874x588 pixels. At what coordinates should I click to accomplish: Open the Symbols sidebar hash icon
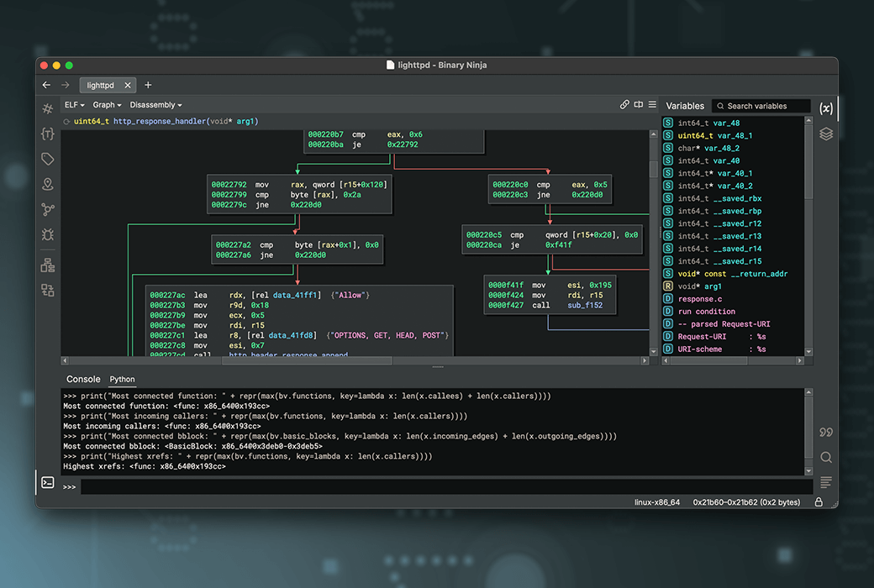(48, 108)
